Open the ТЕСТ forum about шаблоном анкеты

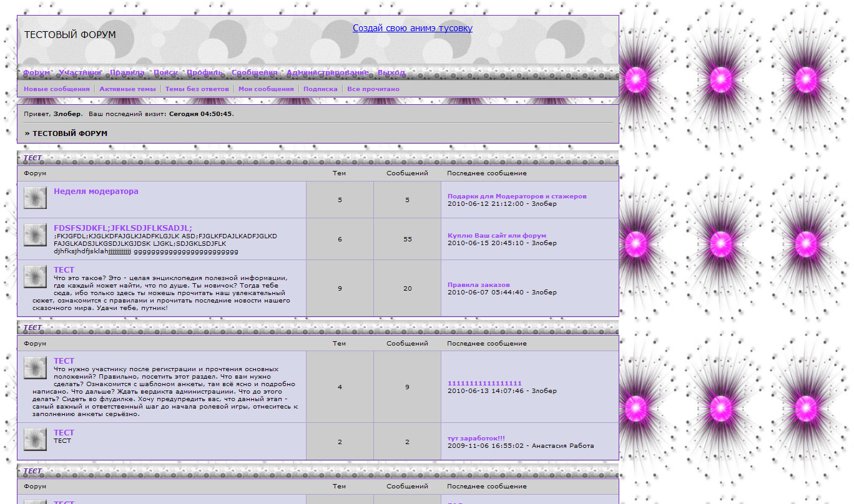click(64, 361)
